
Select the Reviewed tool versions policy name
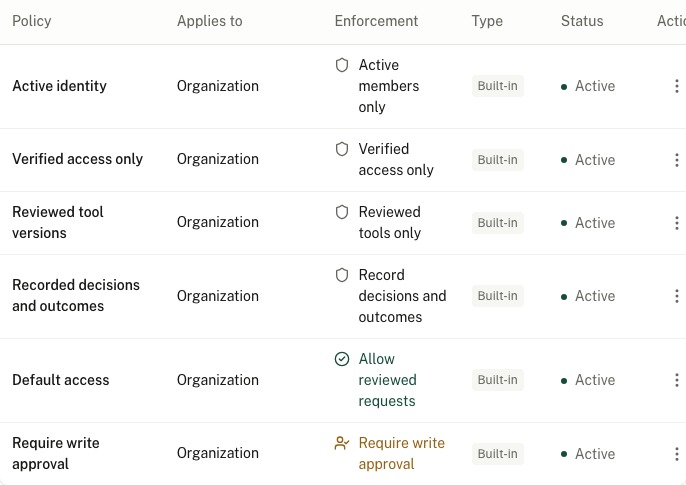pyautogui.click(x=58, y=223)
